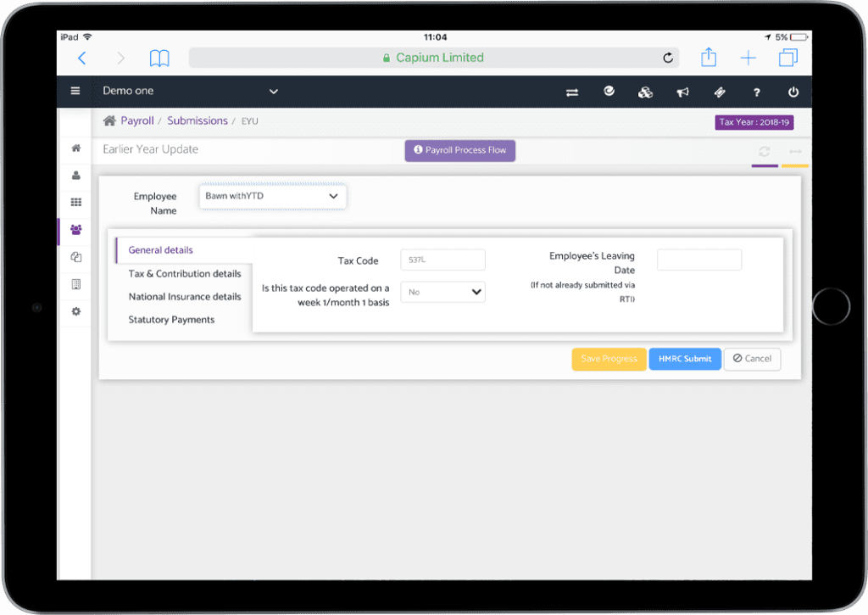Image resolution: width=868 pixels, height=615 pixels.
Task: Click the home icon in left sidebar
Action: (x=75, y=148)
